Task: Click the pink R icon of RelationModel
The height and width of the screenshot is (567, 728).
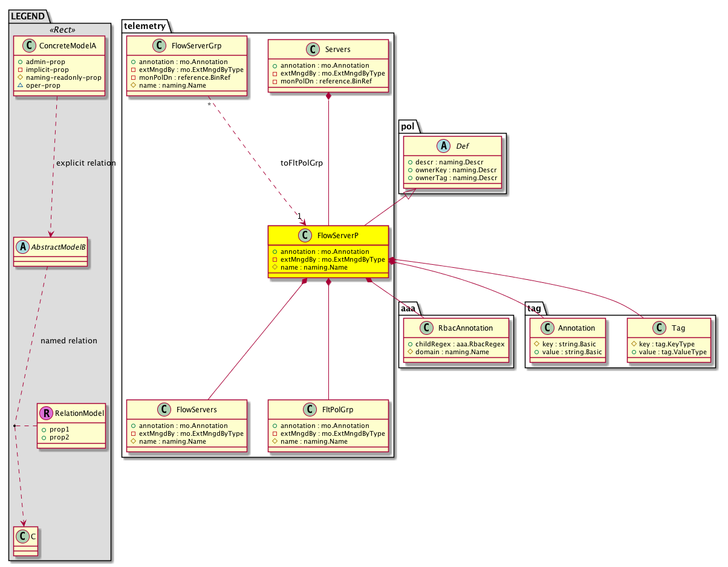Action: 46,413
